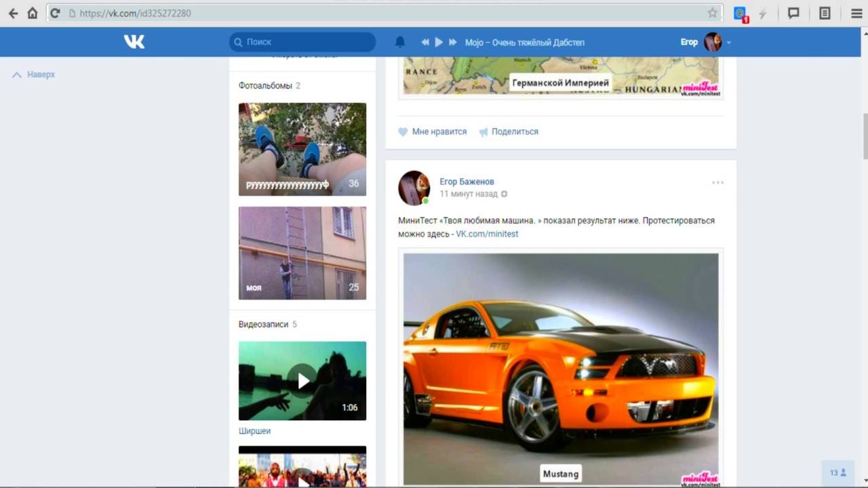Reload the page with refresh icon
868x488 pixels.
(x=55, y=13)
